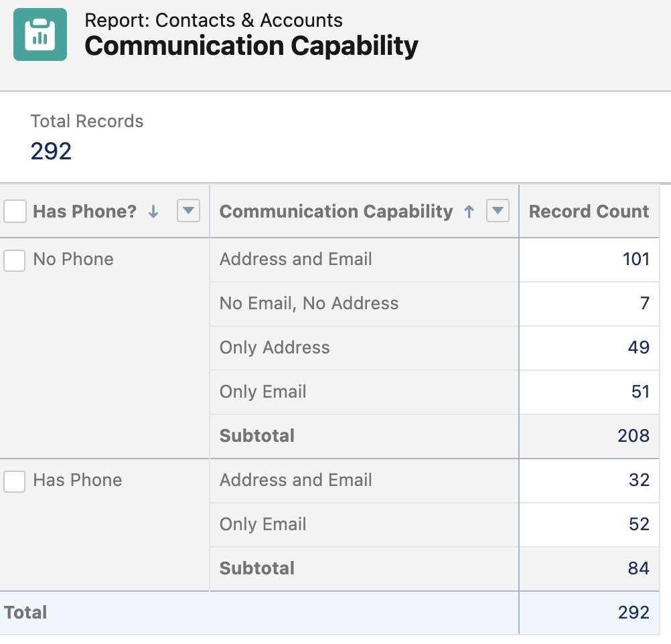Toggle the select-all checkbox in header
This screenshot has width=671, height=644.
(15, 212)
